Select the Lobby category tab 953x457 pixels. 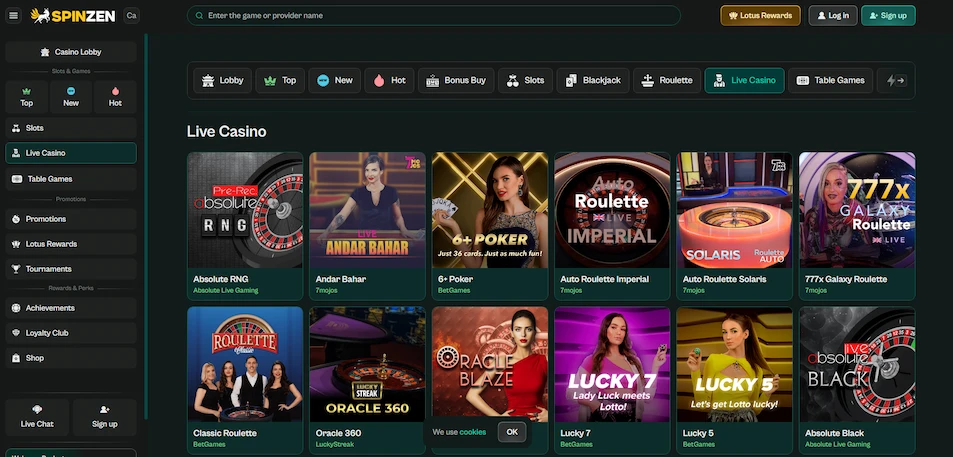pos(222,80)
